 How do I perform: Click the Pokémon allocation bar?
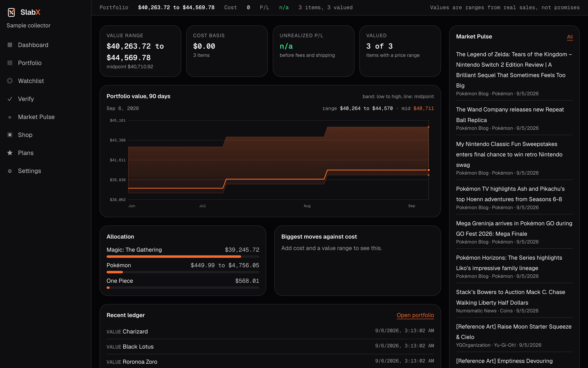pos(183,272)
